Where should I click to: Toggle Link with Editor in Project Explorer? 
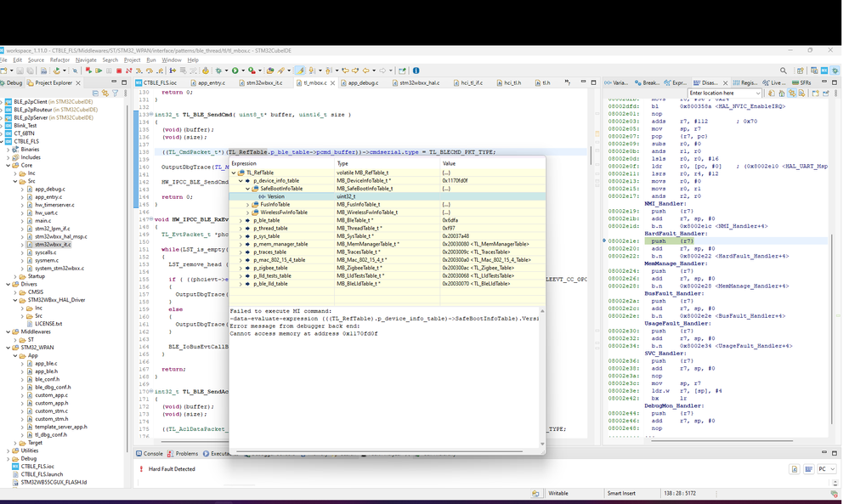(x=105, y=93)
